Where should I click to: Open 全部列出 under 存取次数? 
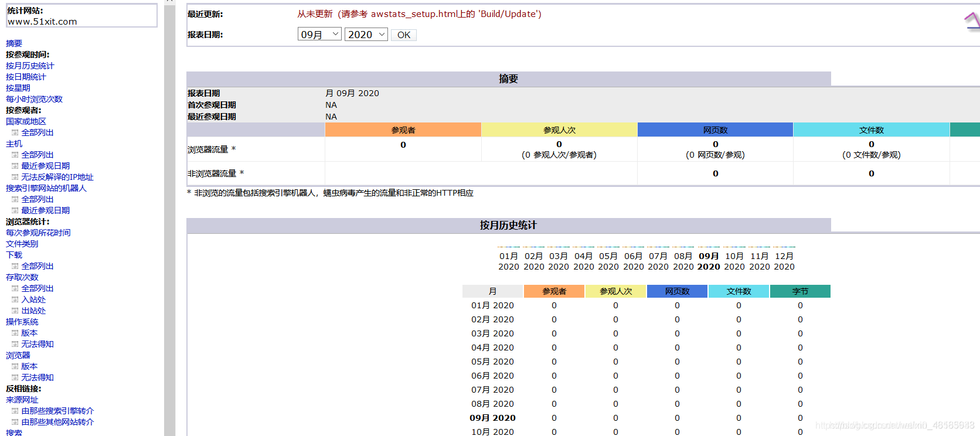pyautogui.click(x=38, y=288)
